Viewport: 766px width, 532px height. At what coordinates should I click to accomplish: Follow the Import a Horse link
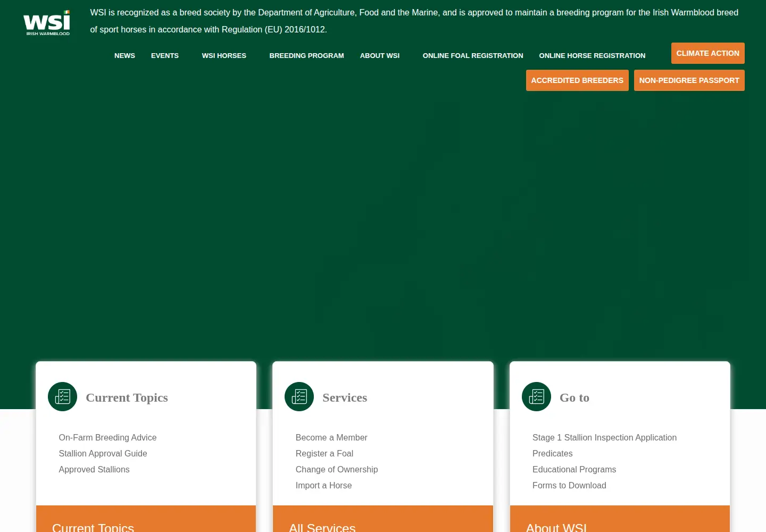[x=323, y=485]
